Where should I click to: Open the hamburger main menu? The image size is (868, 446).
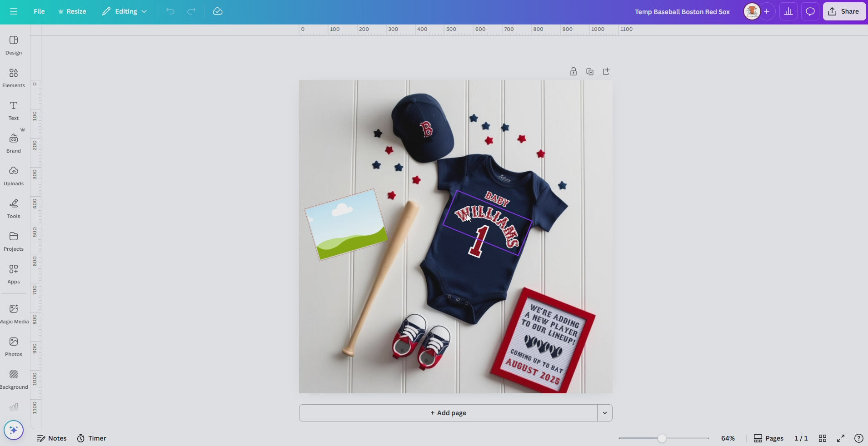coord(14,11)
